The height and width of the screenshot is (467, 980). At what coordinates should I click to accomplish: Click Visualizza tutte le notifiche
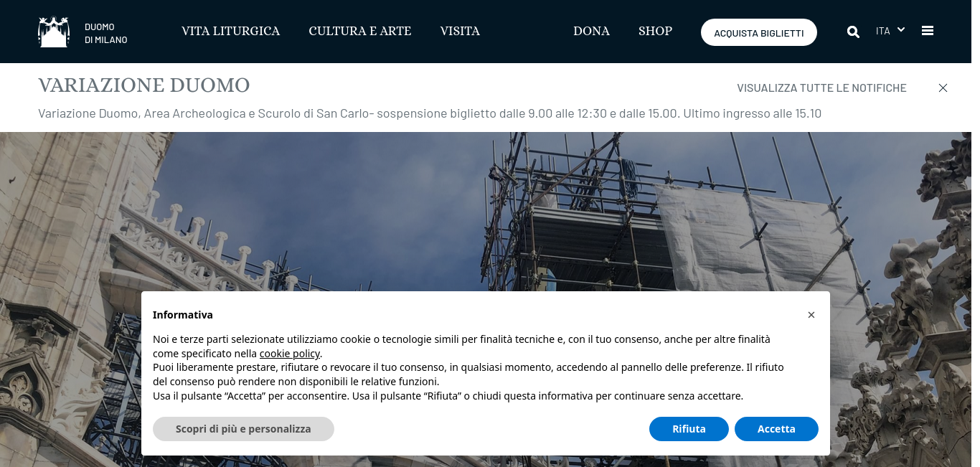821,88
